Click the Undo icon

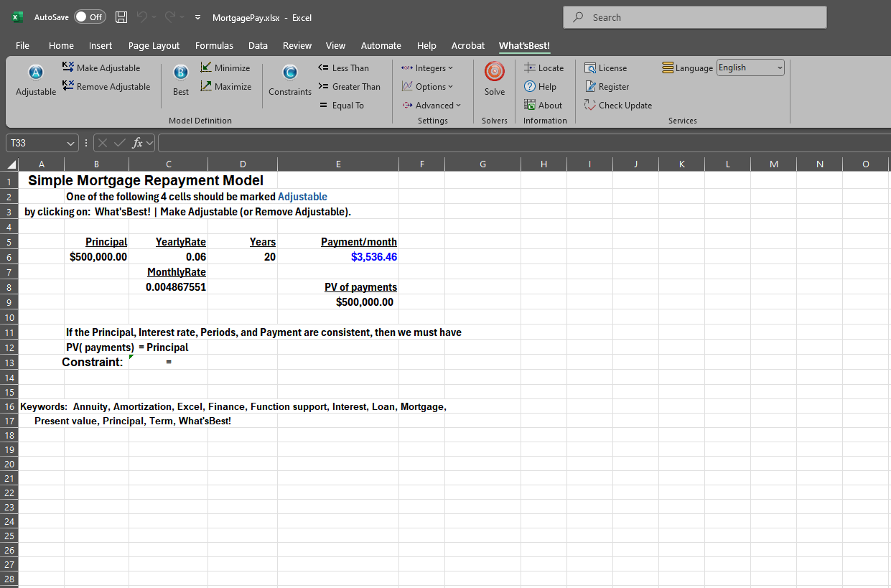click(143, 17)
